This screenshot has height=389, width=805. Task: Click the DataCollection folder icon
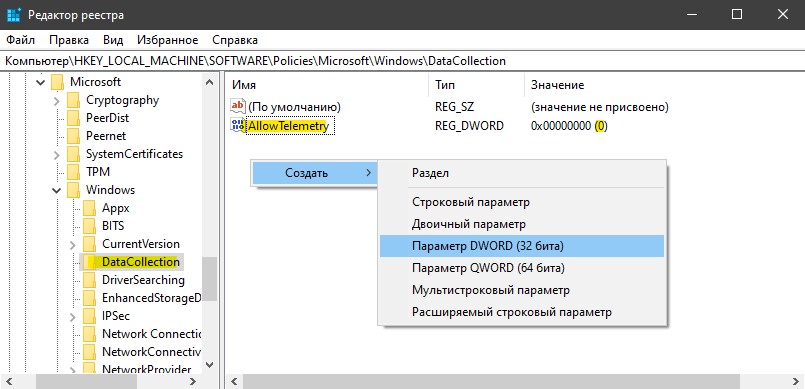pyautogui.click(x=89, y=262)
